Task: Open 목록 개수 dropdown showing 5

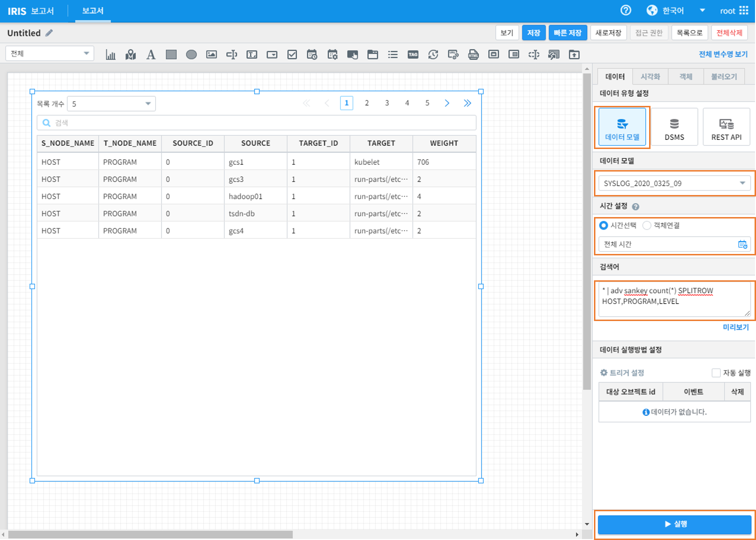Action: tap(111, 103)
